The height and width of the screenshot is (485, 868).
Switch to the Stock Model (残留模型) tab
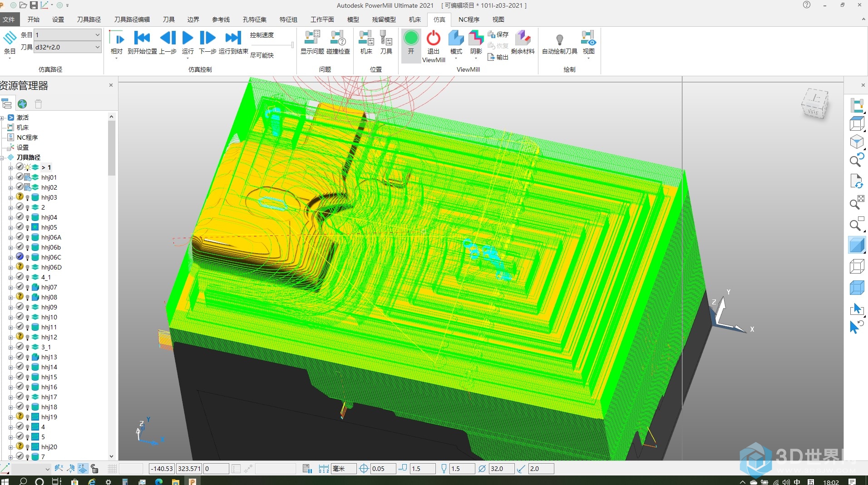pyautogui.click(x=384, y=20)
